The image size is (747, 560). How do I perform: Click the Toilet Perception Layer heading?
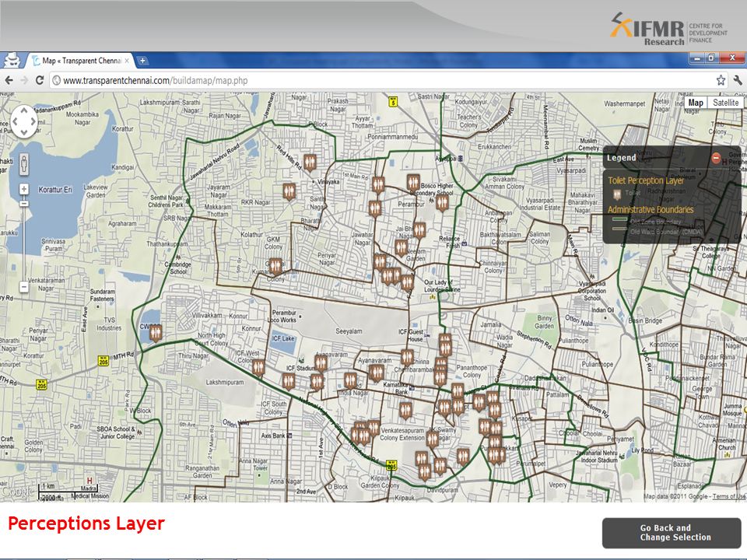coord(646,180)
